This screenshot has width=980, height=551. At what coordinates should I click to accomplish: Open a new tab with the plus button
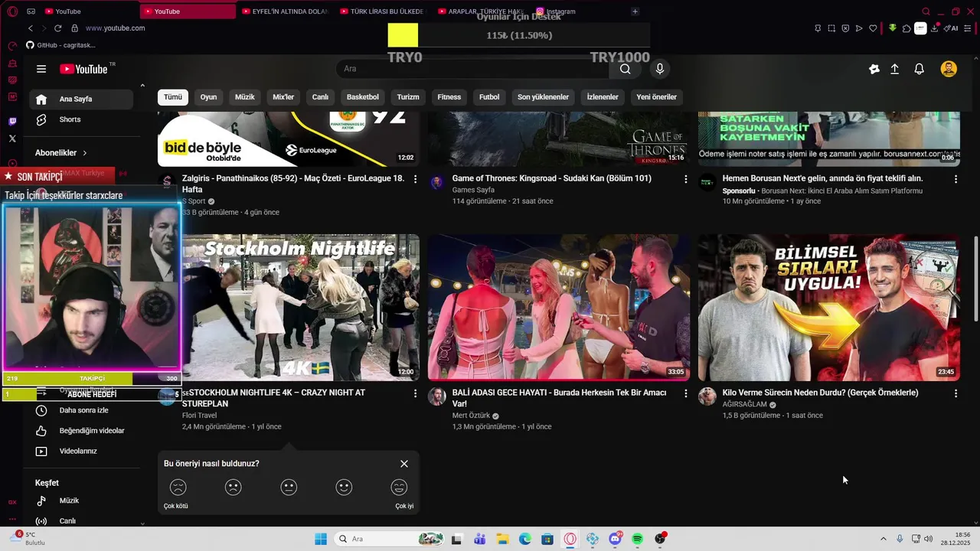pyautogui.click(x=635, y=11)
